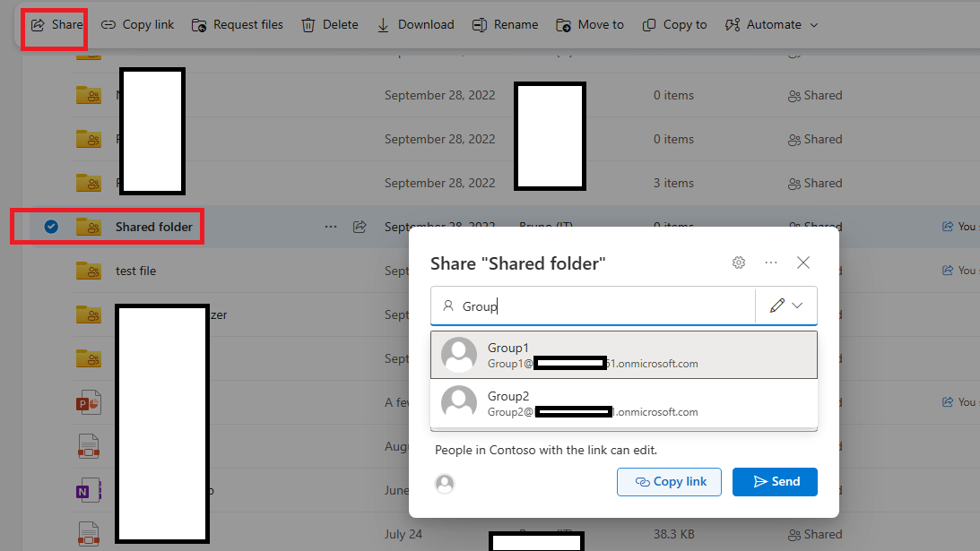Screen dimensions: 980x551
Task: Click share icon in Shared folder row
Action: coord(360,227)
